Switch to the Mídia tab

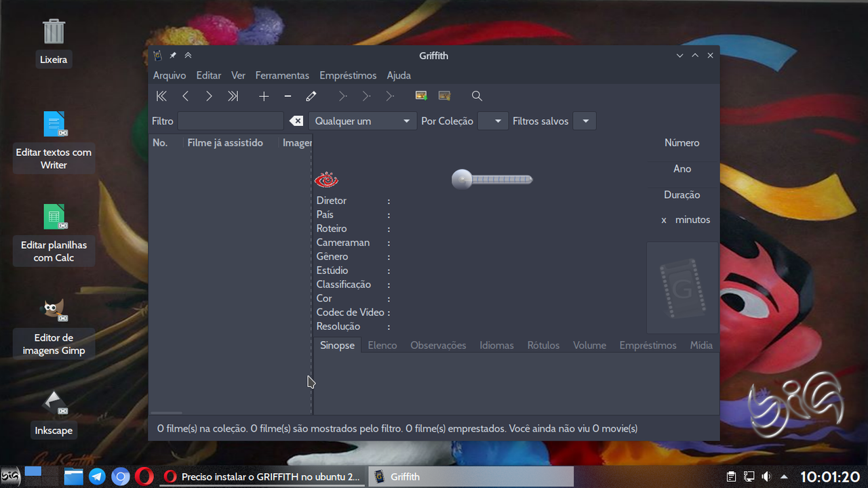coord(701,345)
